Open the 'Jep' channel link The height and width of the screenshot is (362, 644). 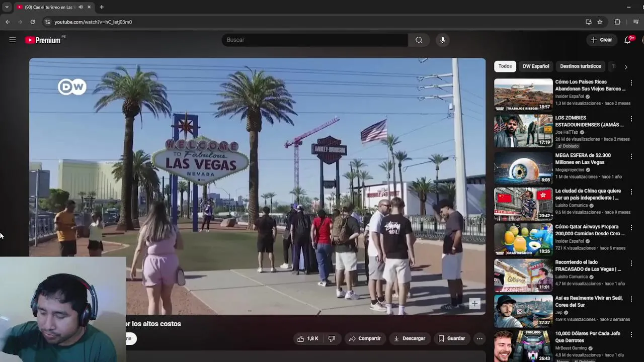click(x=558, y=312)
